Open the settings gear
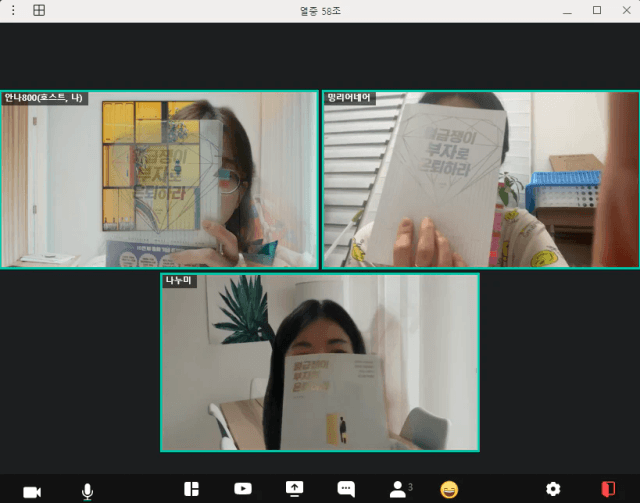This screenshot has height=503, width=640. pyautogui.click(x=553, y=489)
